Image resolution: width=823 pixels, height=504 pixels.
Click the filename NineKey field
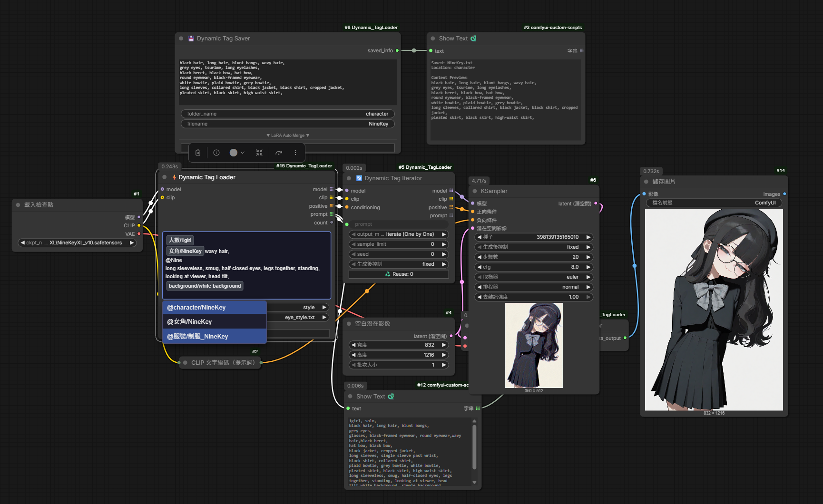click(x=288, y=124)
